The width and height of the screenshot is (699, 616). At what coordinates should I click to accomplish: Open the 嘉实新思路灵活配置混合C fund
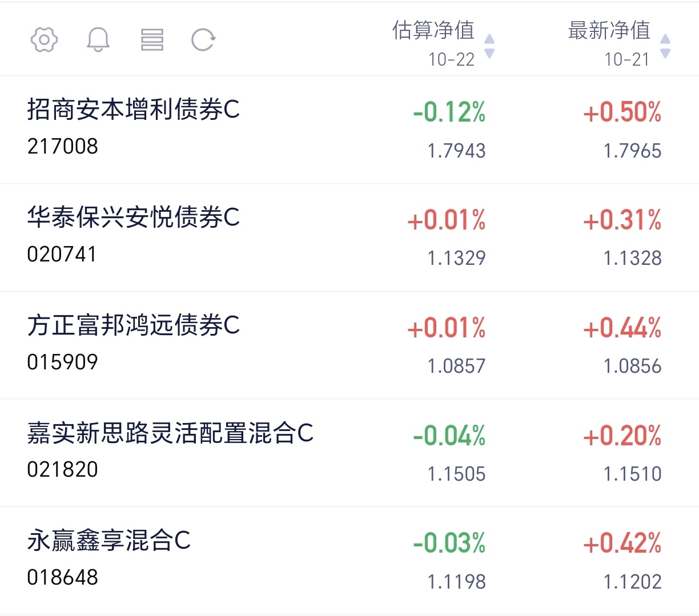coord(170,433)
